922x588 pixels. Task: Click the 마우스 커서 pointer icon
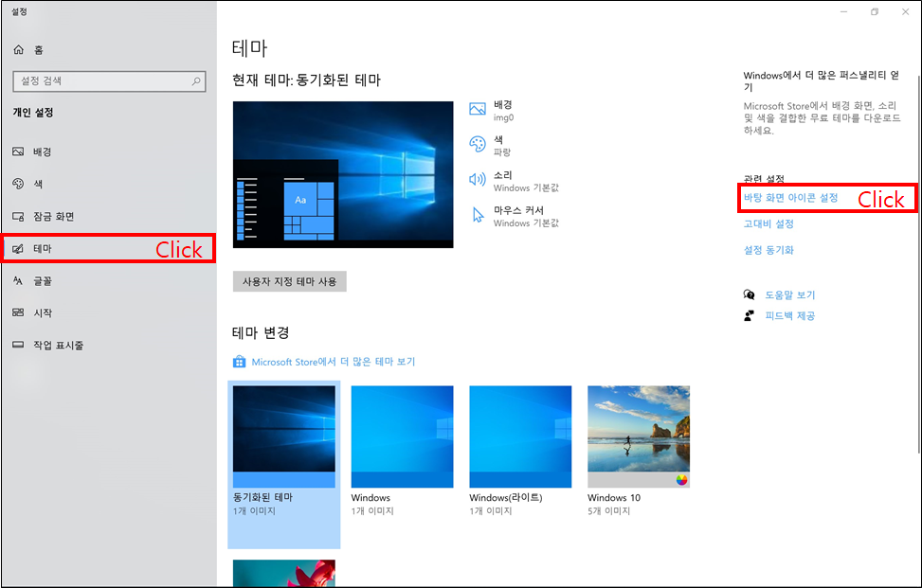click(478, 215)
